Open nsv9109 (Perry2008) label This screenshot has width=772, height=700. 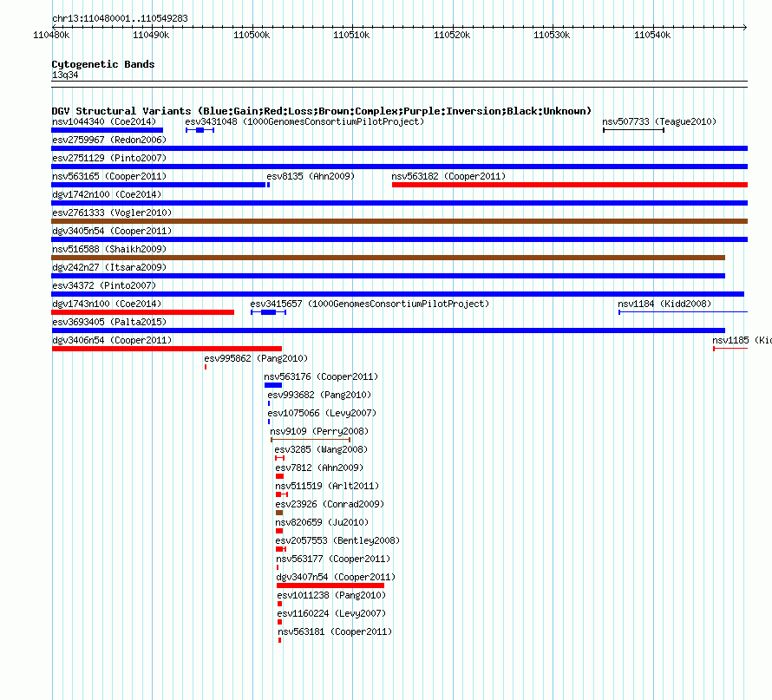pyautogui.click(x=319, y=431)
